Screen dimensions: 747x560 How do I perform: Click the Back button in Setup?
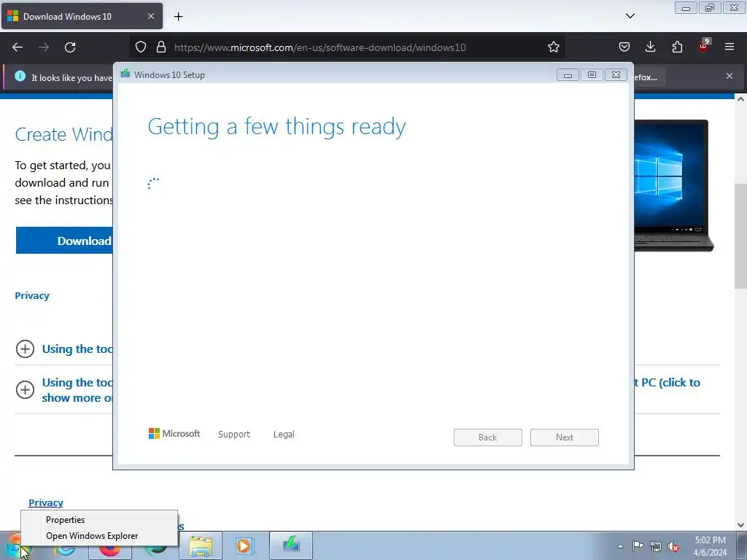(x=488, y=437)
